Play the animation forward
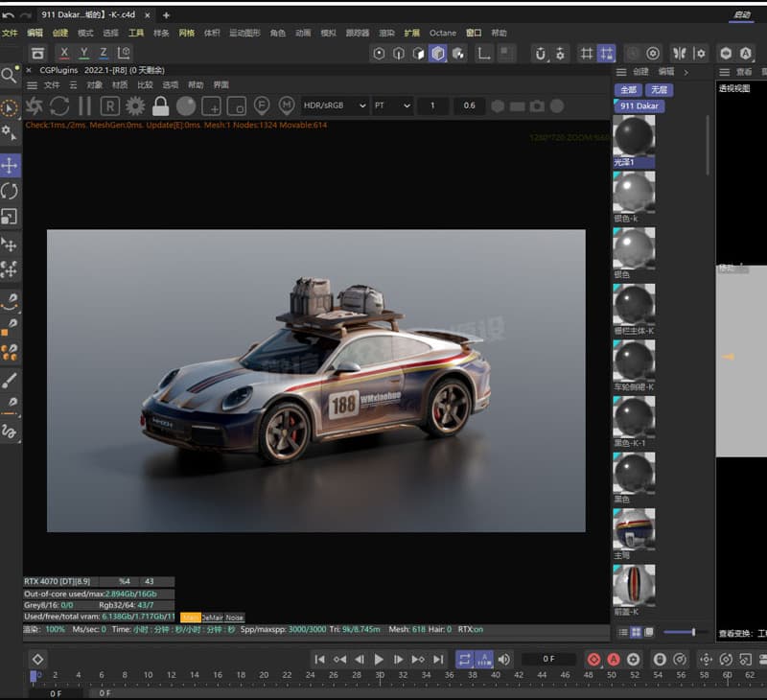Screen dimensions: 767x700 coord(379,660)
